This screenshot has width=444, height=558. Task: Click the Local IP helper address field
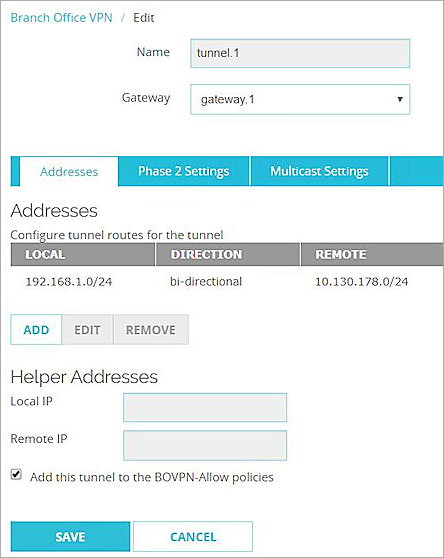coord(205,407)
